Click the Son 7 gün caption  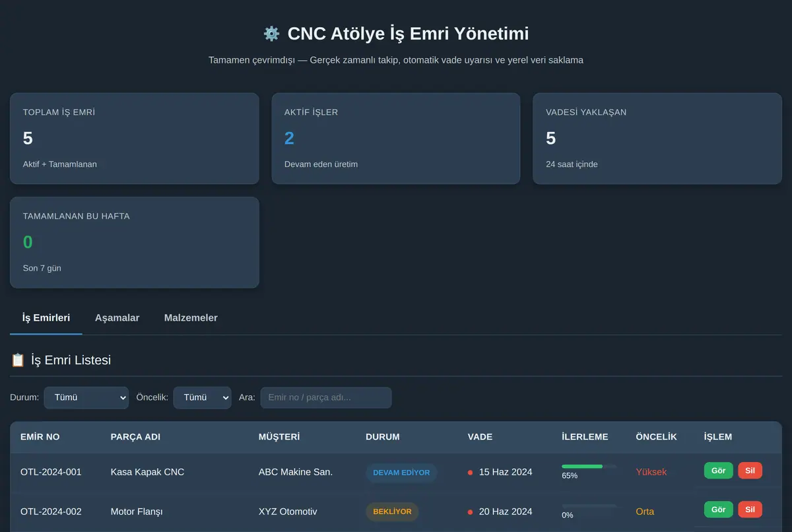pyautogui.click(x=42, y=268)
